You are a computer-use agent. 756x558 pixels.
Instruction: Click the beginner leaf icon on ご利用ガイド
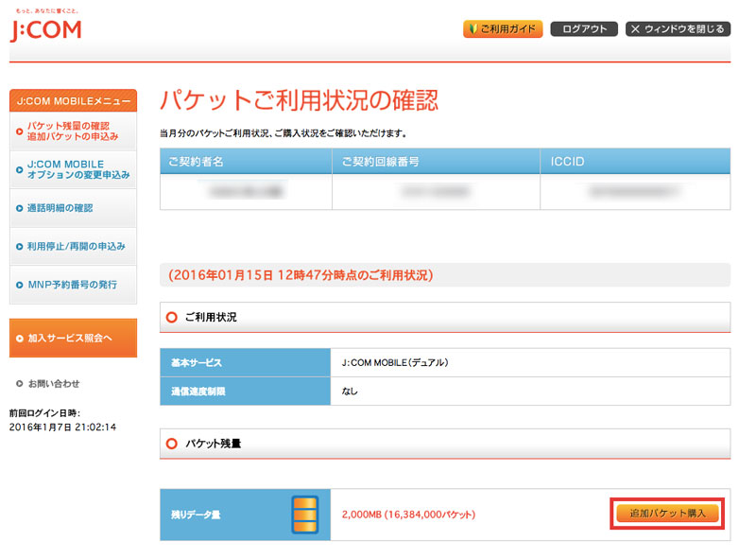pyautogui.click(x=473, y=29)
